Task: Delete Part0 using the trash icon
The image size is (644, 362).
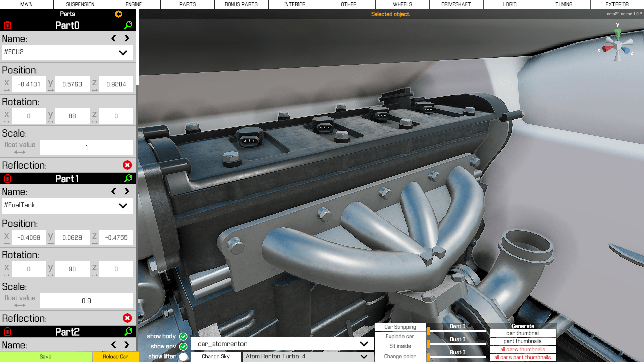Action: (7, 25)
